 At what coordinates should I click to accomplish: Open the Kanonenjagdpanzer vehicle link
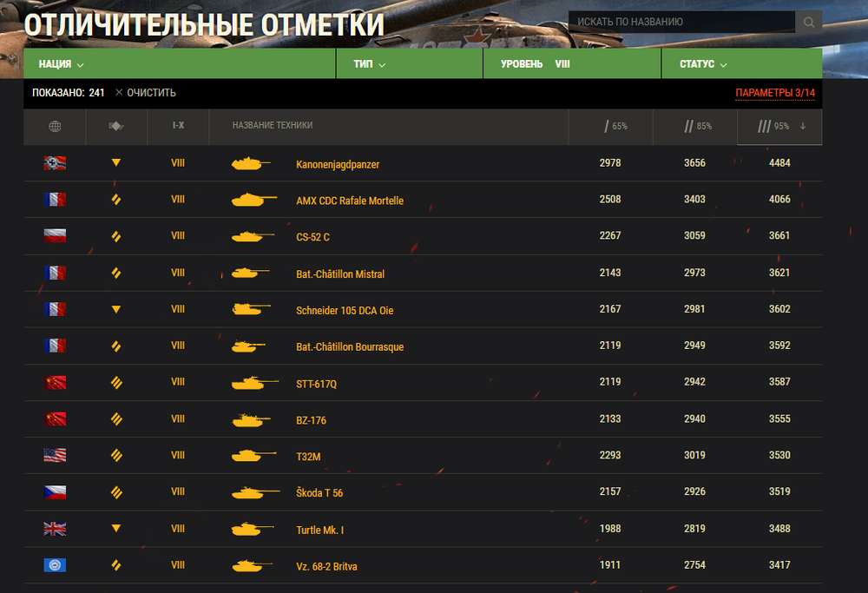click(x=338, y=164)
